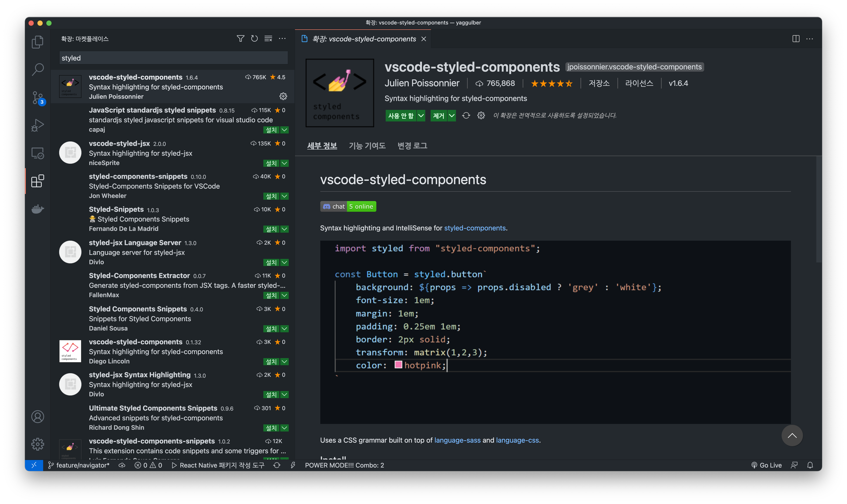Toggle split editor layout button
This screenshot has height=504, width=847.
click(x=796, y=39)
